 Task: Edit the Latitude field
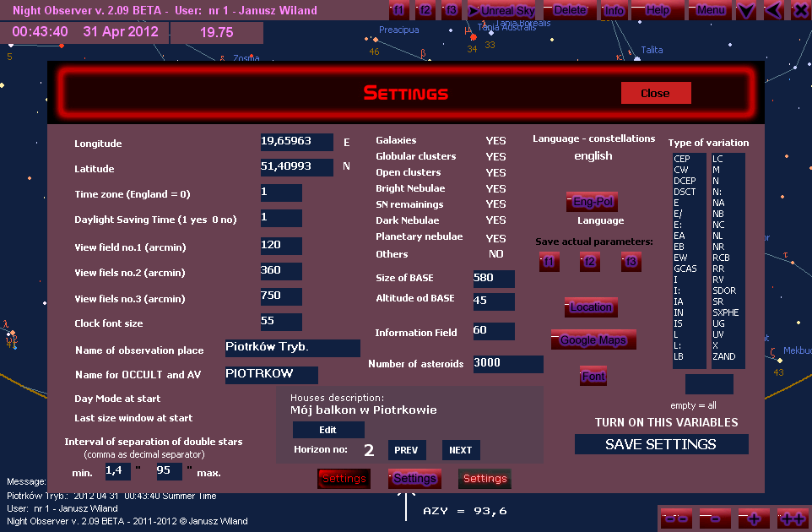(x=297, y=167)
